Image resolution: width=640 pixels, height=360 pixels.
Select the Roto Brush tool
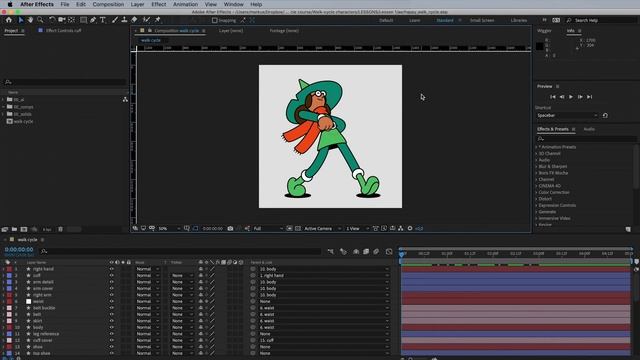click(146, 20)
